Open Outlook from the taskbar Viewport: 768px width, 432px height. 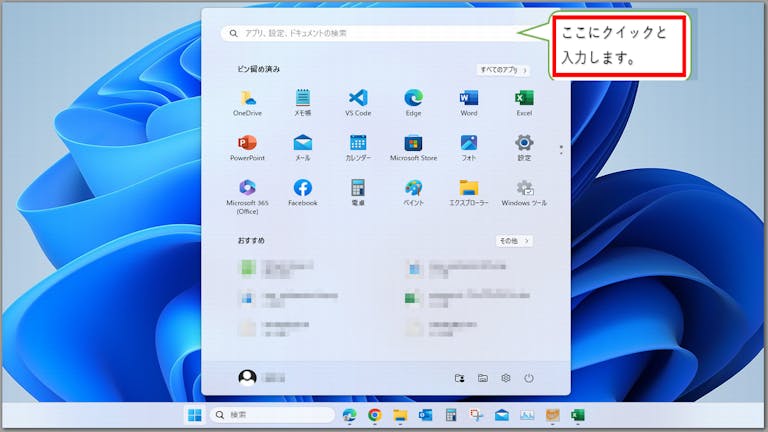[426, 415]
